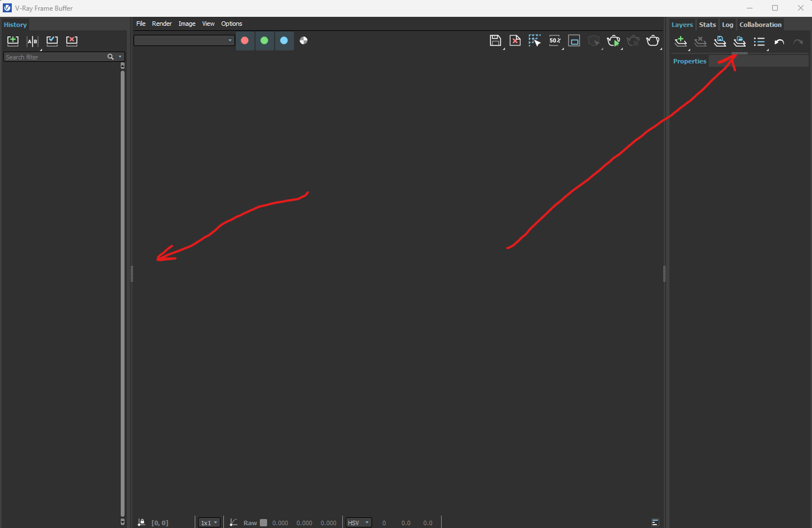Load the selected history image into VFB
This screenshot has height=528, width=812.
tap(52, 40)
